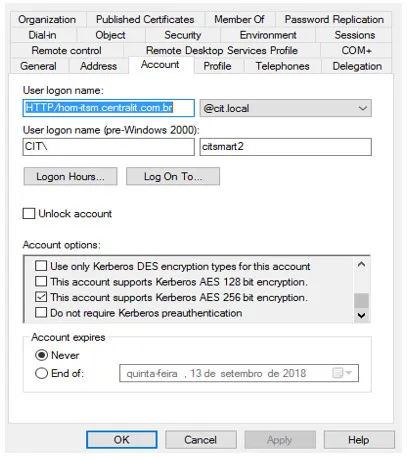Select the End of radio button
Viewport: 408px width, 459px height.
coord(41,373)
